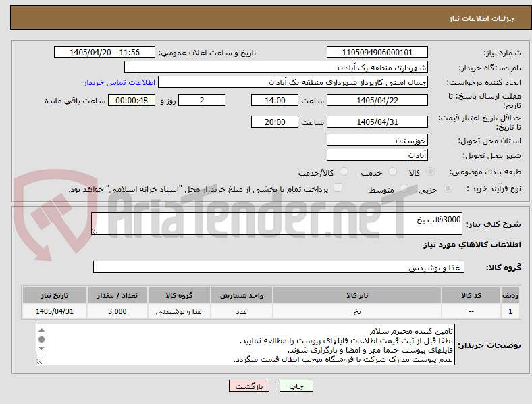532x404 pixels.
Task: Click the scroll down arrow in buyer notes
Action: point(41,349)
